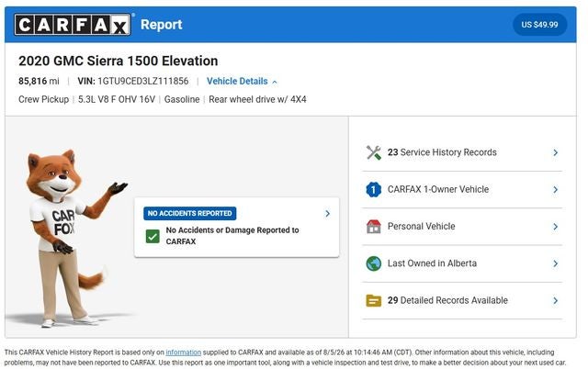588x369 pixels.
Task: Select CARFAX 1-Owner Vehicle label
Action: pyautogui.click(x=438, y=189)
